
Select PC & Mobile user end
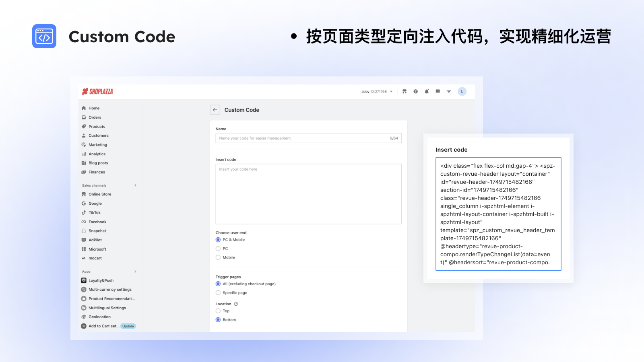pos(218,240)
